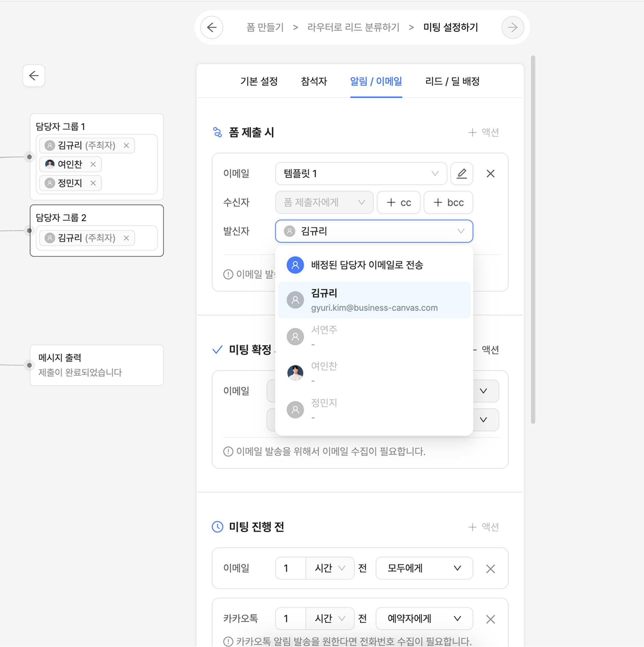Delete the 이메일 reminder row before meeting
644x647 pixels.
pos(491,568)
